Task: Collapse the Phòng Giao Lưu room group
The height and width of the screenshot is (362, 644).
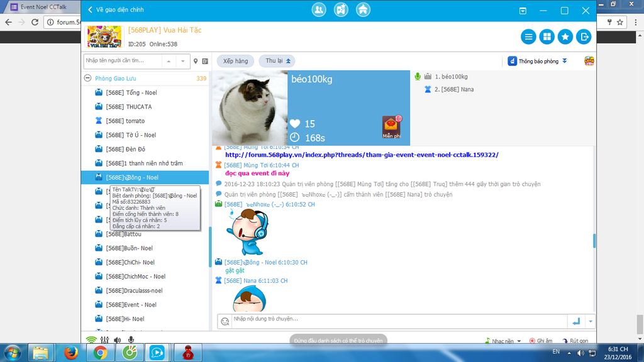Action: 88,79
